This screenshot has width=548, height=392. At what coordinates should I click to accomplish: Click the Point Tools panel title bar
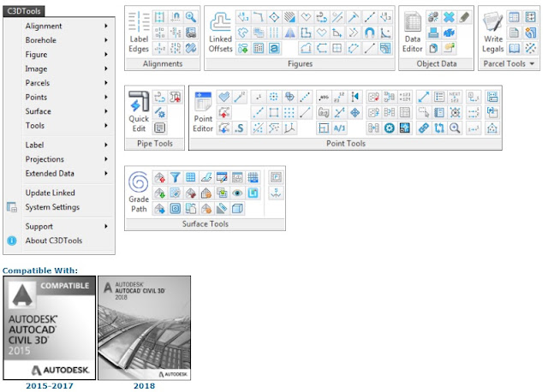346,143
